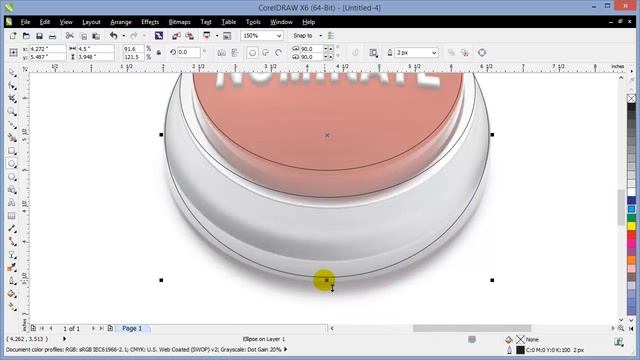Select the Blend tool
Screen dimensions: 640x360
(x=12, y=255)
